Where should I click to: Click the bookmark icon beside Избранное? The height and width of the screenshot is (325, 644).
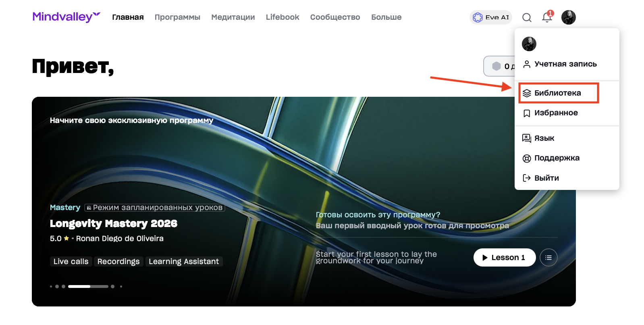click(527, 113)
